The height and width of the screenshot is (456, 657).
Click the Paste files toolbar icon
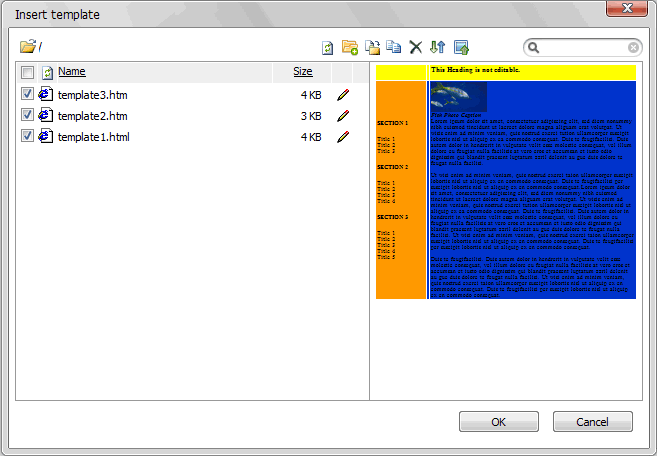372,47
